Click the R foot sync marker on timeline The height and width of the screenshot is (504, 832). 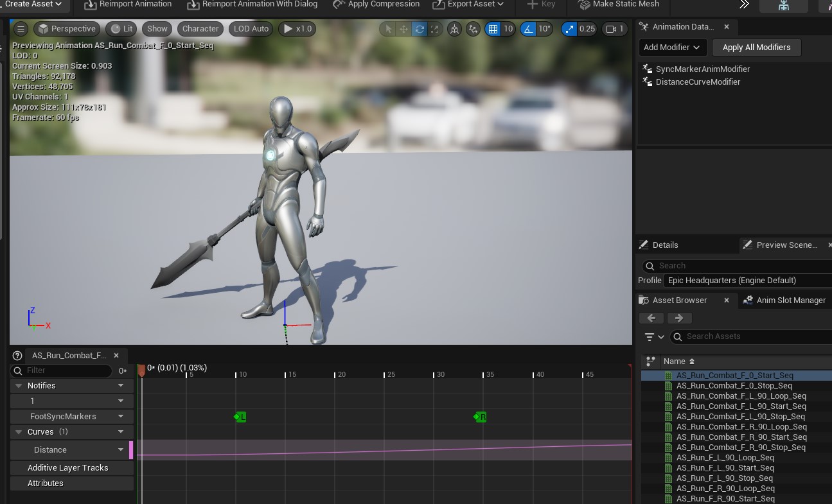point(481,417)
